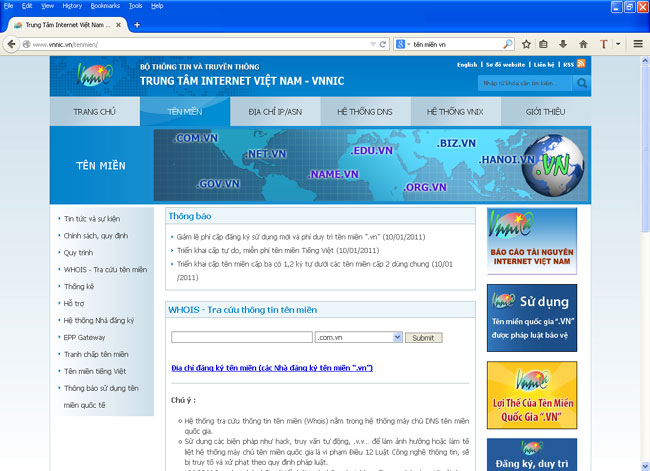Open Tranh chấp tên miền sidebar link
Screen dimensions: 650x471
click(x=96, y=354)
